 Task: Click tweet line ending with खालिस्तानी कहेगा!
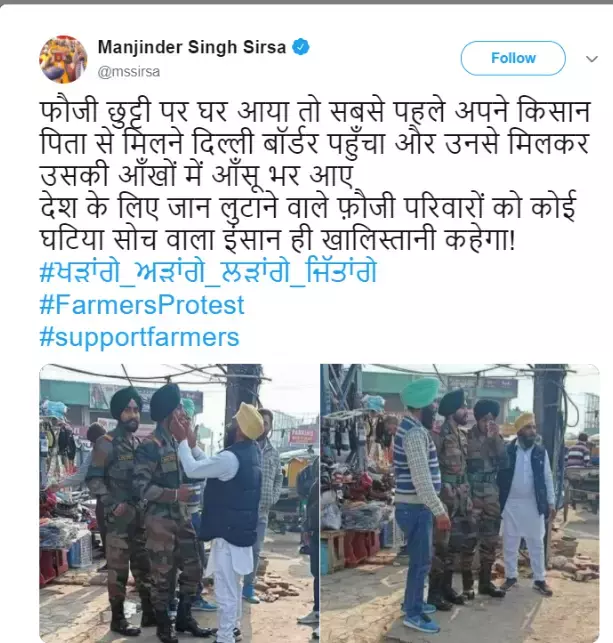pos(277,239)
